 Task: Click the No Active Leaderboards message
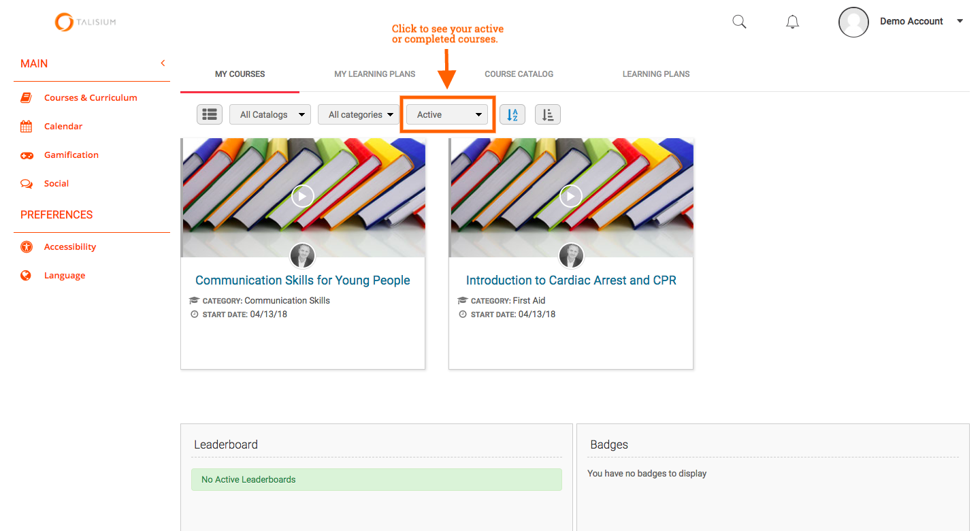click(x=376, y=479)
